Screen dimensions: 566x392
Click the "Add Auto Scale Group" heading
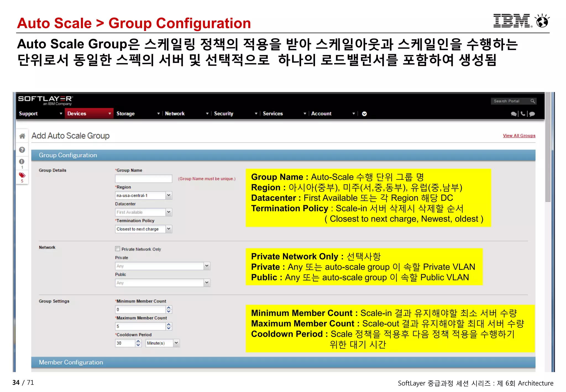pyautogui.click(x=70, y=136)
